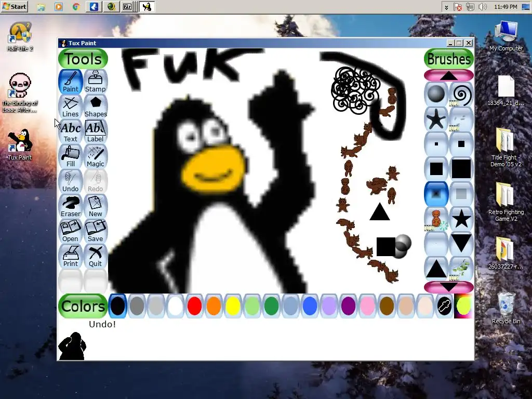
Task: Print the drawing
Action: 71,256
